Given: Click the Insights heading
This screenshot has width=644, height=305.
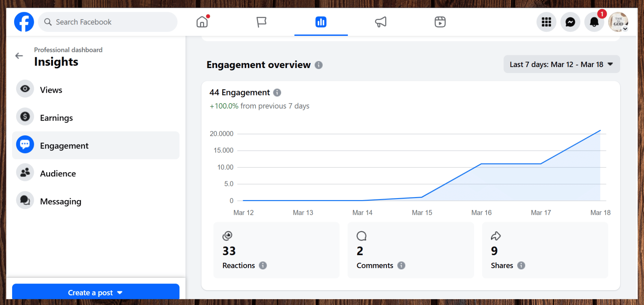Looking at the screenshot, I should pos(56,62).
